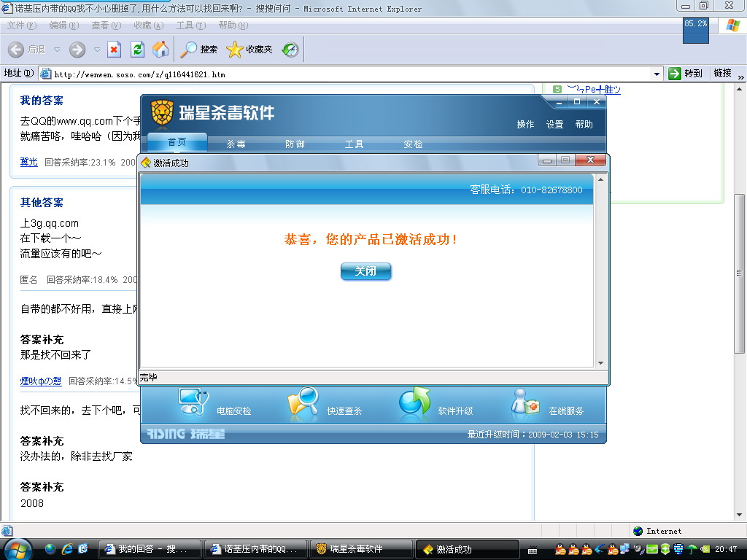Click the green Go arrow beside address bar
The image size is (747, 560).
pyautogui.click(x=675, y=74)
